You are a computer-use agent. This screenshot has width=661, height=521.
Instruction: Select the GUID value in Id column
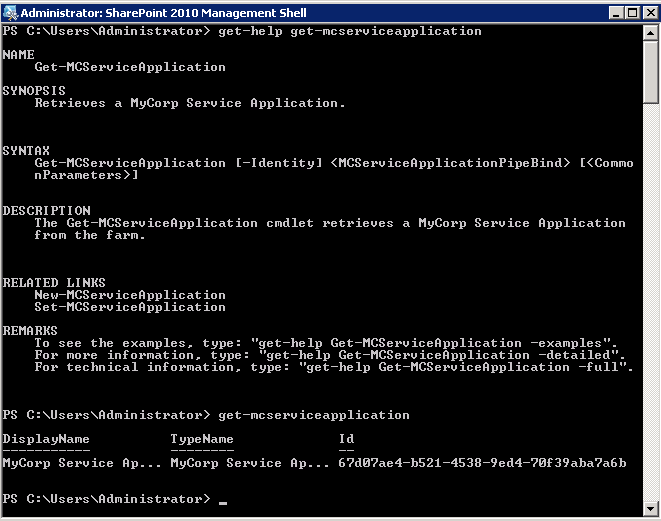pyautogui.click(x=482, y=463)
